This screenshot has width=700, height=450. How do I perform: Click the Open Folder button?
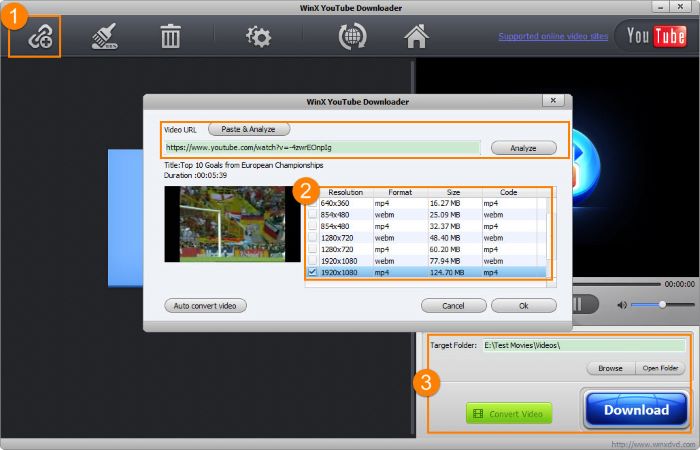(x=660, y=368)
